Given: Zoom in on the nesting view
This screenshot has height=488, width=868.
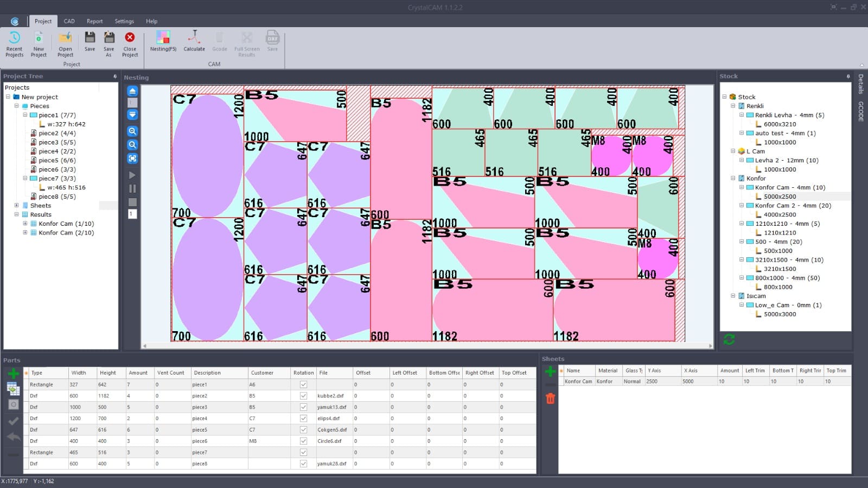Looking at the screenshot, I should 132,131.
